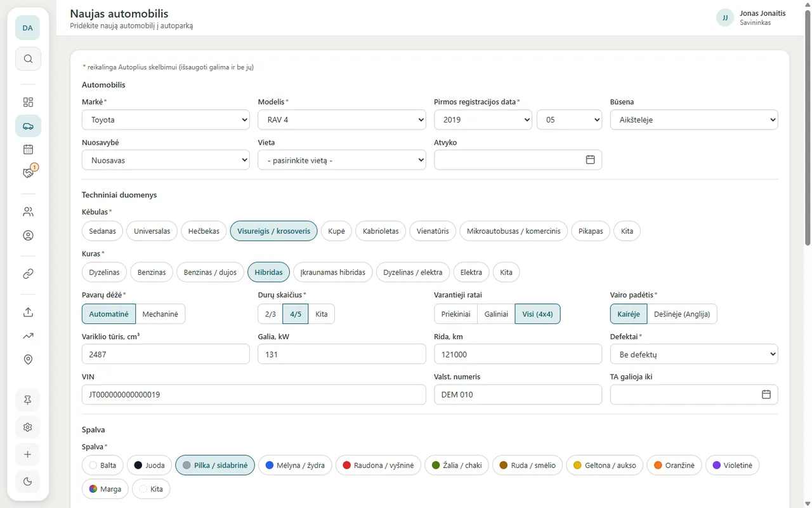Image resolution: width=812 pixels, height=508 pixels.
Task: Choose Dešinėje (Anglija) steering position
Action: tap(682, 314)
